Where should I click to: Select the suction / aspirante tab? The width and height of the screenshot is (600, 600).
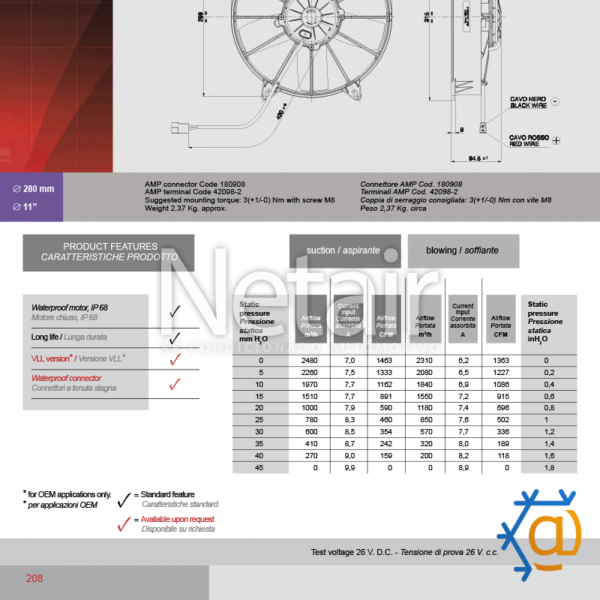coord(344,251)
